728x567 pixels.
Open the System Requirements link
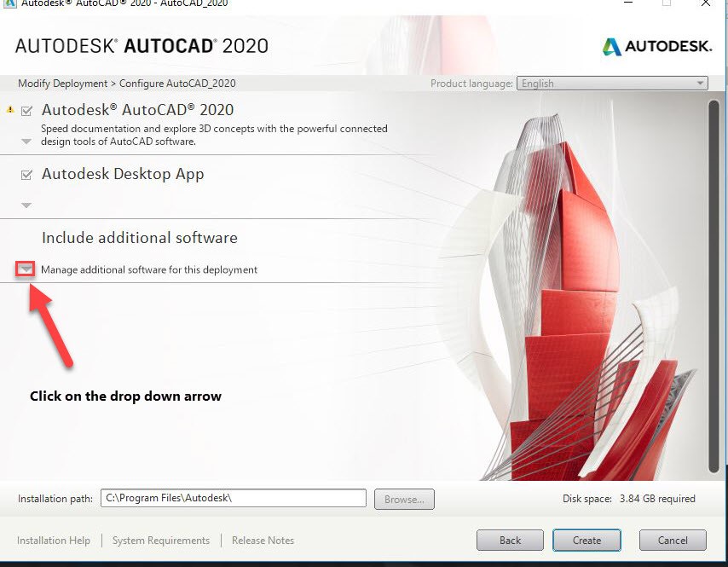coord(160,541)
